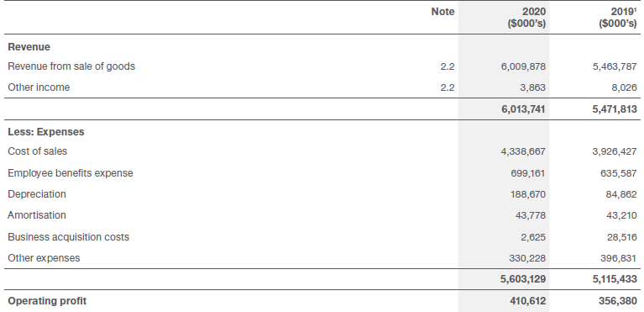The height and width of the screenshot is (312, 644).
Task: Click note reference 2.2 for Other income
Action: (x=448, y=87)
